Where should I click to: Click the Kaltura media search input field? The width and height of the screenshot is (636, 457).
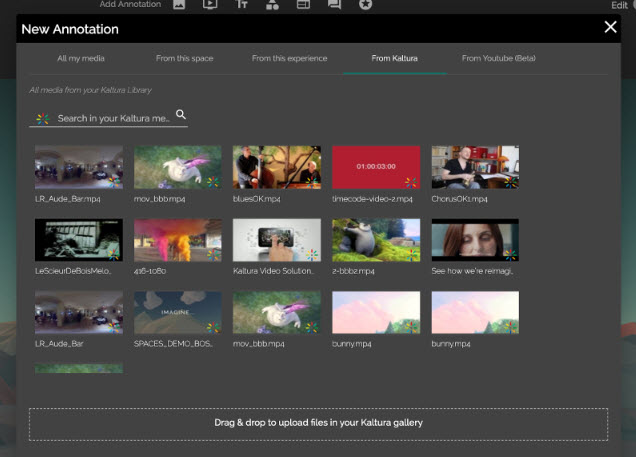(x=112, y=118)
